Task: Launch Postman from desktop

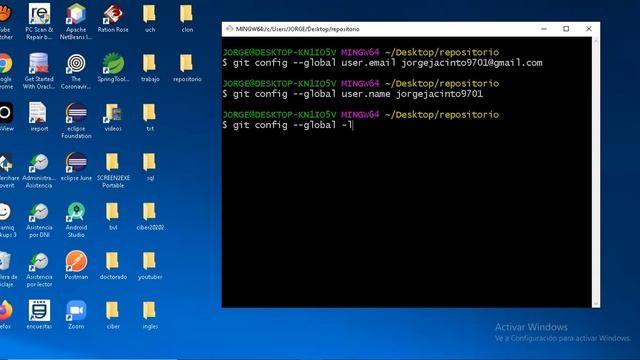Action: click(x=76, y=265)
